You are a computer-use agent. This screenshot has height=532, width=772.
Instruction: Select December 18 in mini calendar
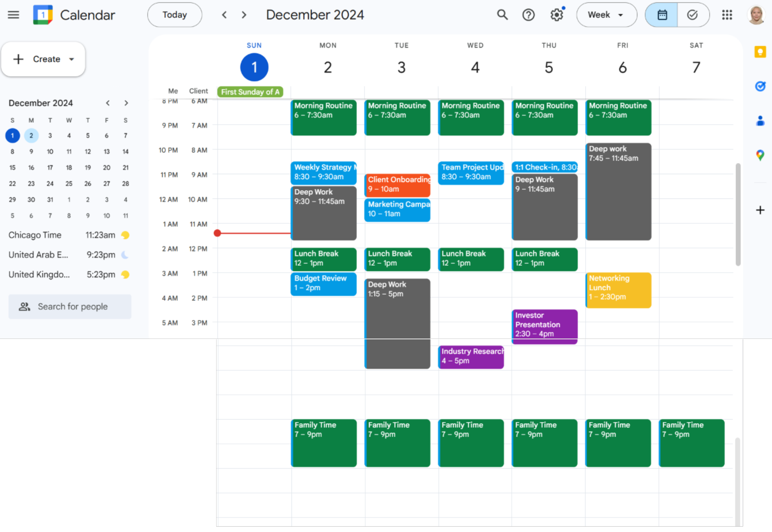pyautogui.click(x=69, y=168)
